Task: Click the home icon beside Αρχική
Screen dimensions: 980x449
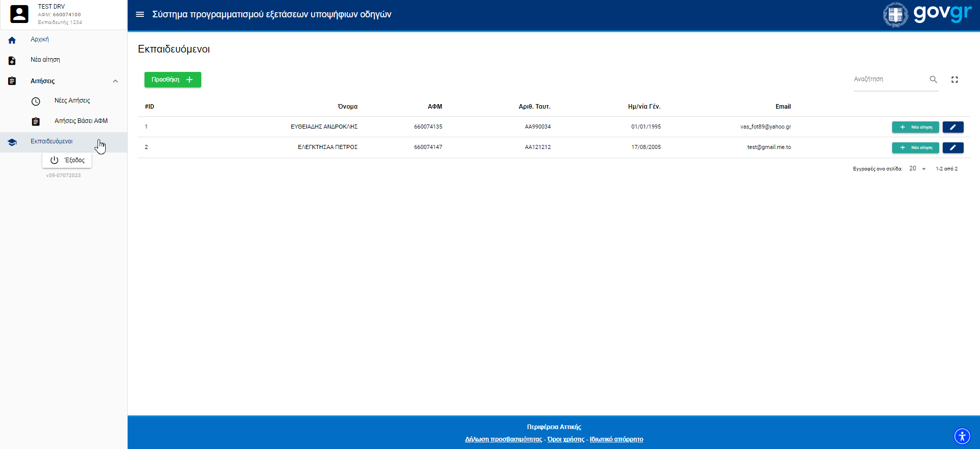Action: 12,40
